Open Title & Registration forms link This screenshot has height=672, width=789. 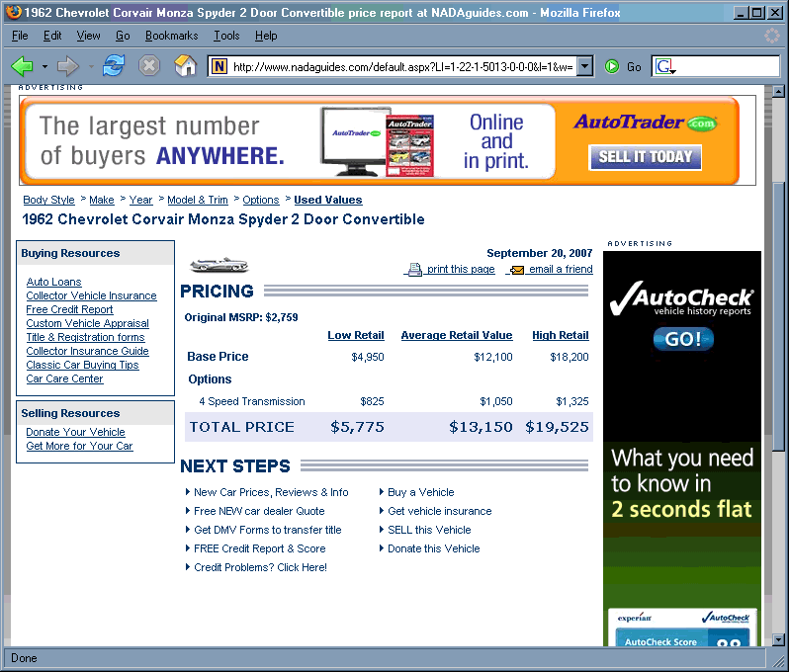[86, 337]
